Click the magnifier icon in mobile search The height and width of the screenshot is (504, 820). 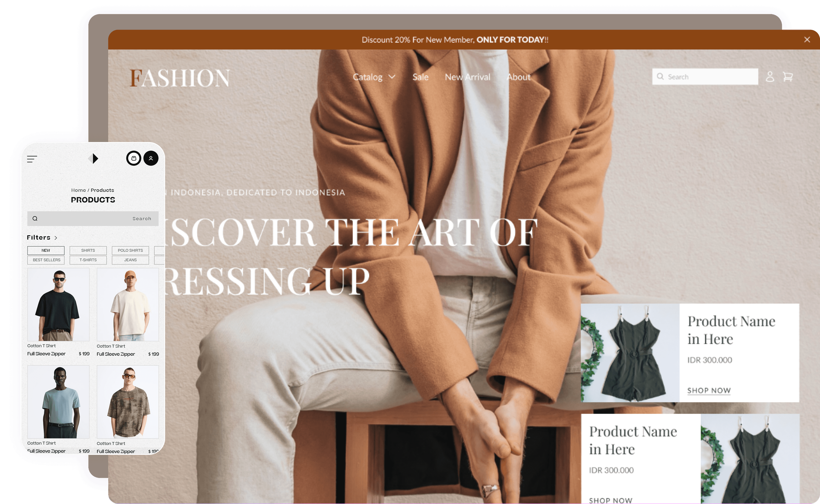click(x=35, y=219)
